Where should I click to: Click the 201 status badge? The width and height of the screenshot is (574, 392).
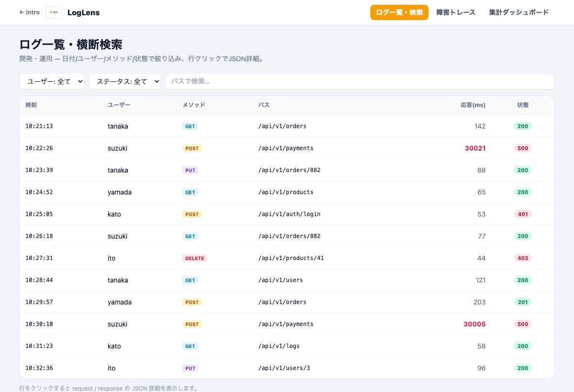[x=523, y=302]
